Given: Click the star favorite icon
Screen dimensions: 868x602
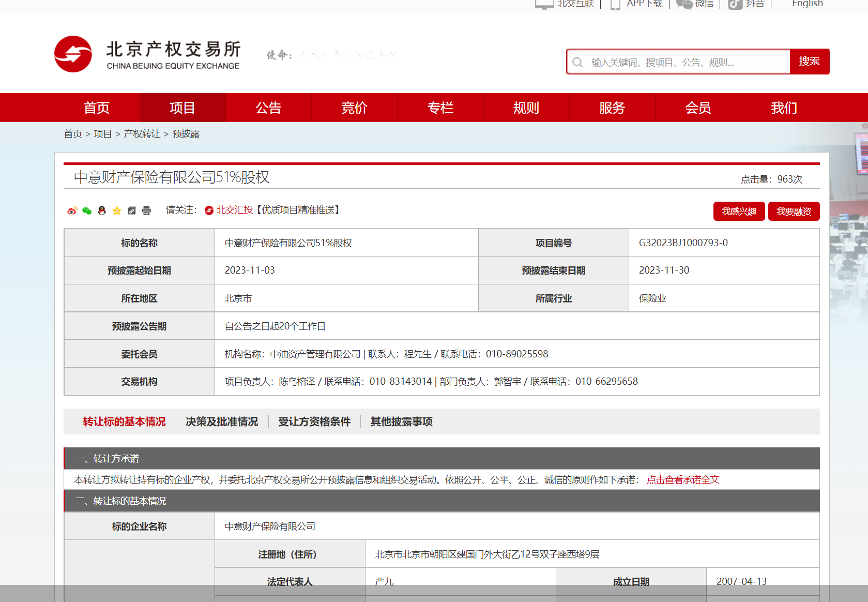Looking at the screenshot, I should click(x=116, y=211).
